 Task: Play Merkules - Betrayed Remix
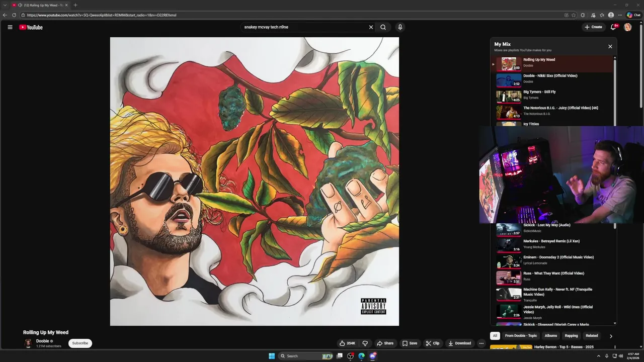tap(552, 245)
